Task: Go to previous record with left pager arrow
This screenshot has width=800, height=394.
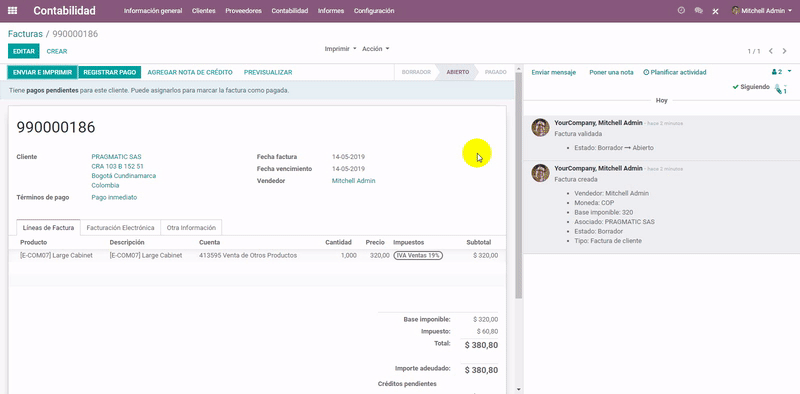Action: (x=770, y=51)
